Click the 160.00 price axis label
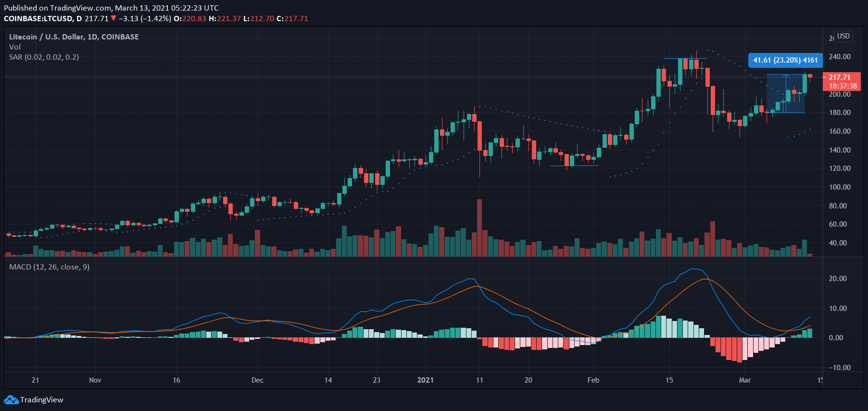The height and width of the screenshot is (411, 868). tap(840, 131)
